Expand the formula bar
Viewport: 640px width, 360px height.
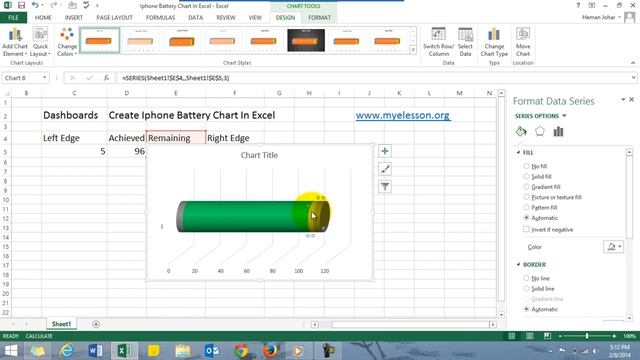(633, 78)
